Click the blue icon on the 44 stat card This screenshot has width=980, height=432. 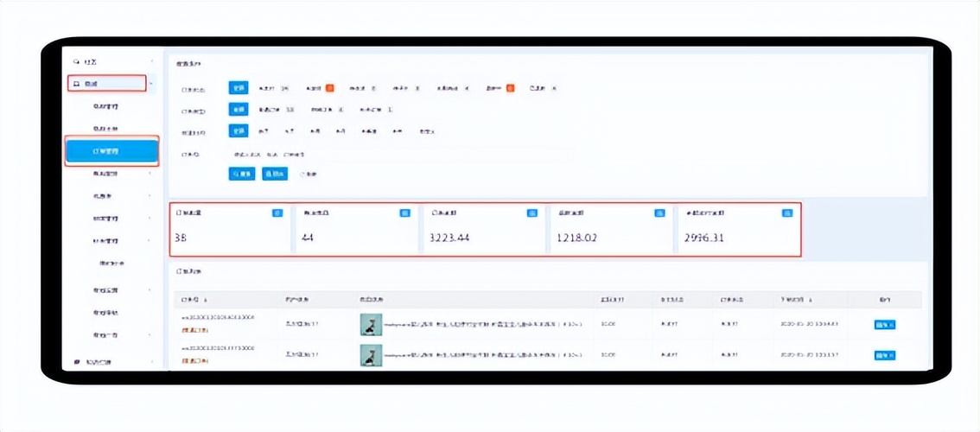404,213
